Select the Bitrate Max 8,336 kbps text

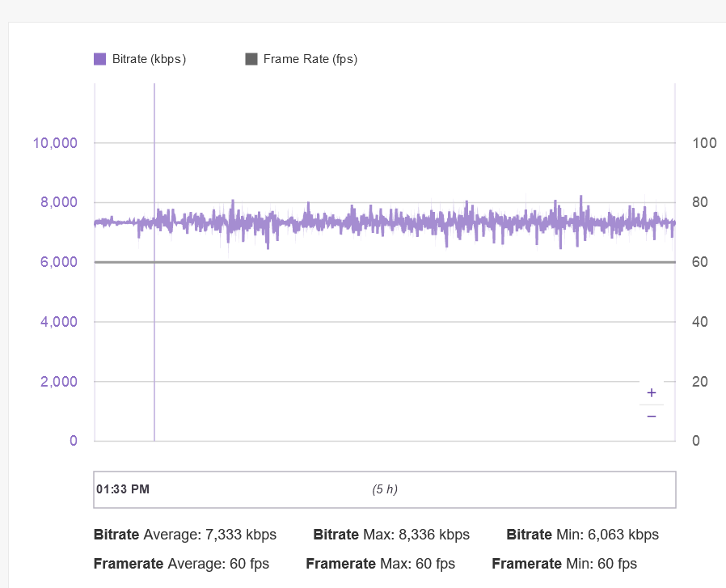[x=391, y=535]
